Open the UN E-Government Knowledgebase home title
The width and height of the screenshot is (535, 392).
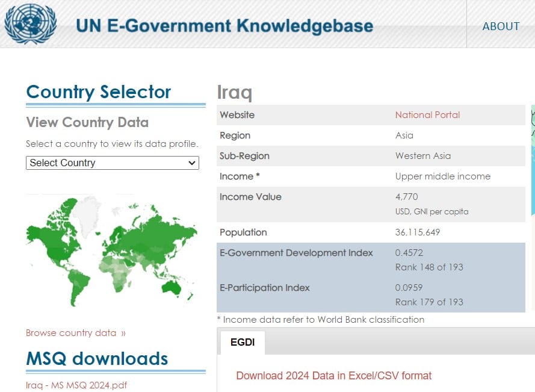point(224,26)
